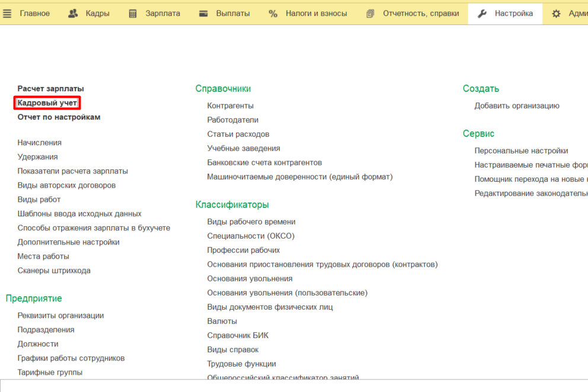
Task: Go to Начисления list
Action: pos(39,143)
